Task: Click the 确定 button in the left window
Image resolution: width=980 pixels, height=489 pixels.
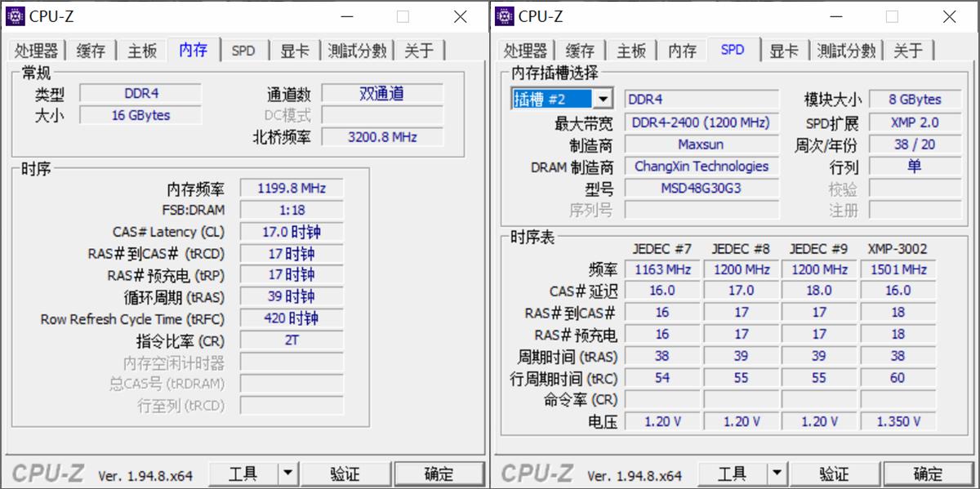Action: 439,473
